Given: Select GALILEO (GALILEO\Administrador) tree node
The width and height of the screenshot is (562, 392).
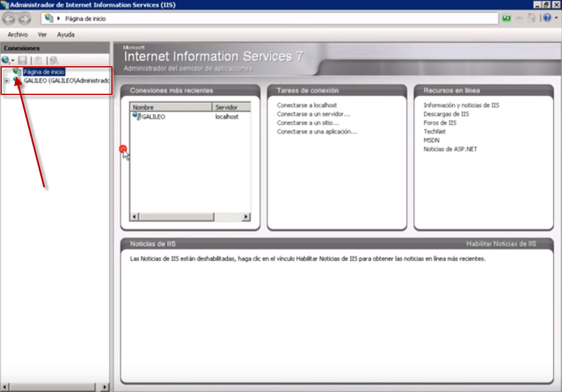Looking at the screenshot, I should click(x=67, y=81).
